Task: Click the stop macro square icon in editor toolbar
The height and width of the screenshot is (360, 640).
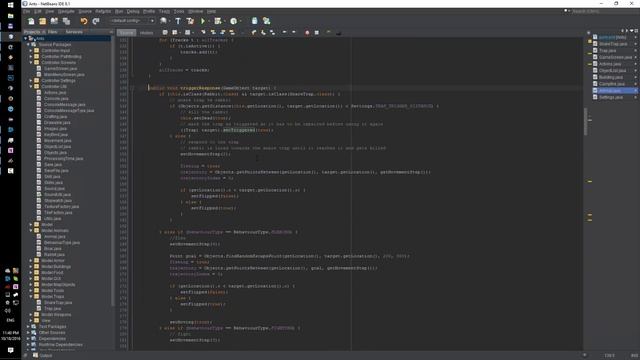Action: [x=317, y=33]
